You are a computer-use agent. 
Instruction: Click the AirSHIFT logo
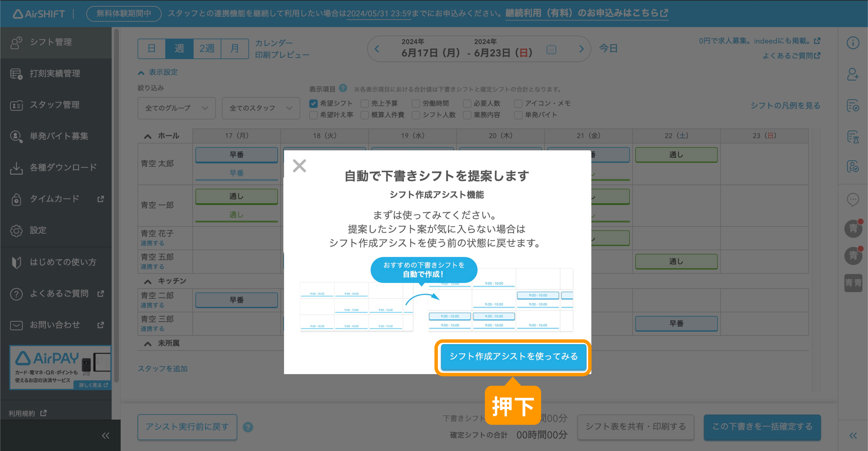[39, 14]
